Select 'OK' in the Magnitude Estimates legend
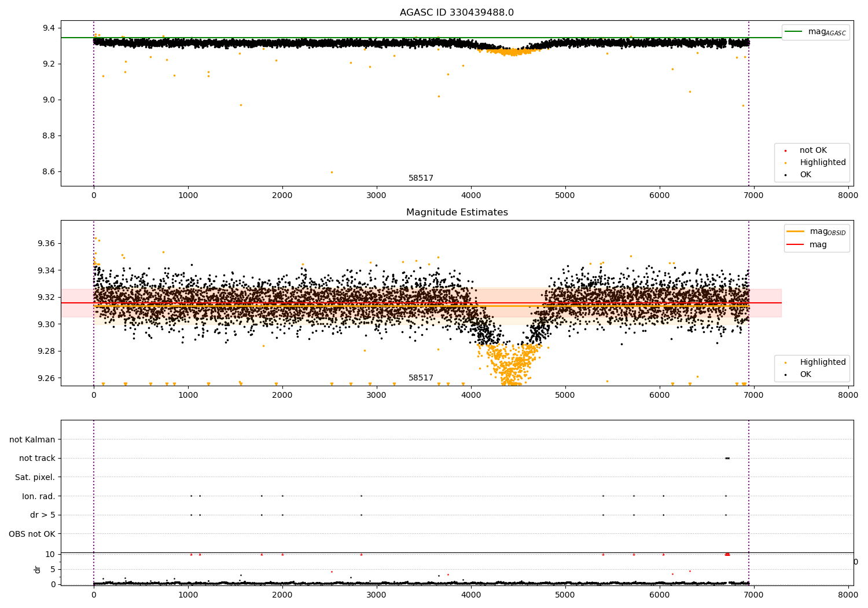 pyautogui.click(x=806, y=375)
